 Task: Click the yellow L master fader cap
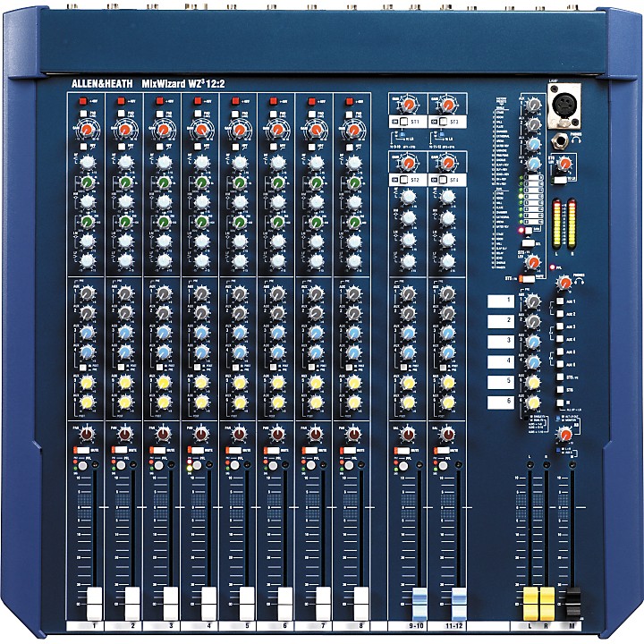(530, 604)
